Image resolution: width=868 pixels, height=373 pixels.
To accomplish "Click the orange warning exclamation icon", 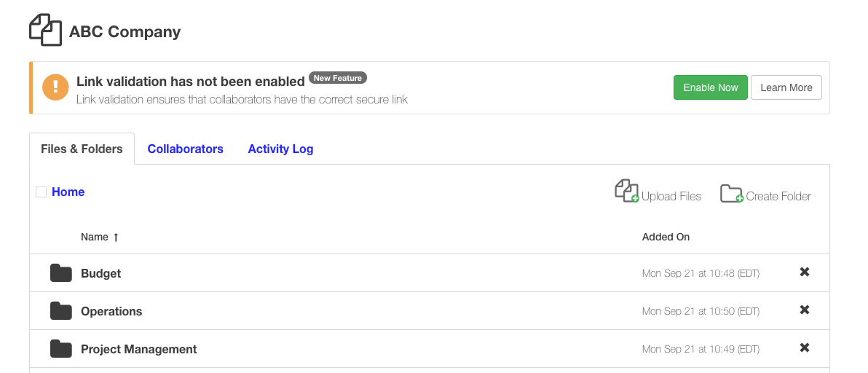I will [55, 87].
